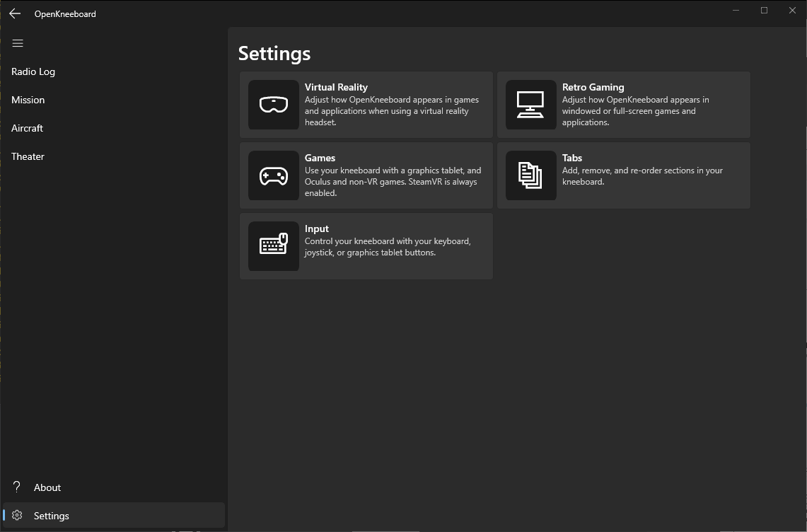Click the game controller icon
This screenshot has width=807, height=532.
[273, 175]
